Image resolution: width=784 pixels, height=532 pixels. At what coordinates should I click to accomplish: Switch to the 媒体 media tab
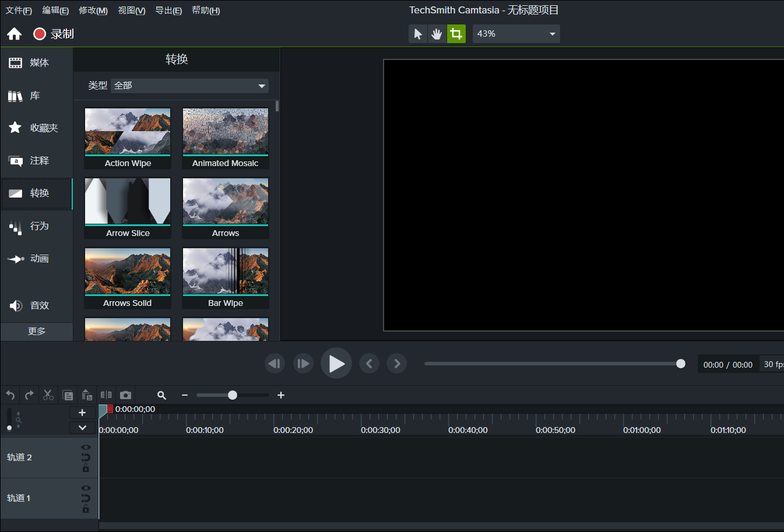pyautogui.click(x=37, y=63)
